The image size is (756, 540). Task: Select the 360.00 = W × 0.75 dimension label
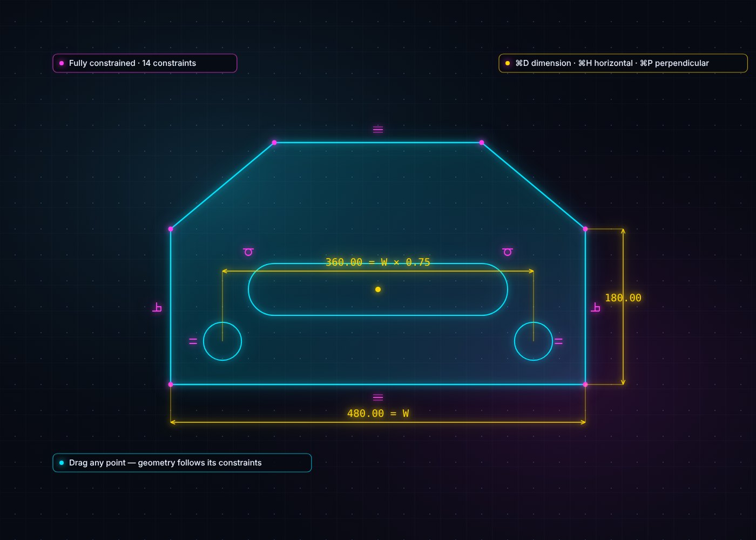point(378,262)
